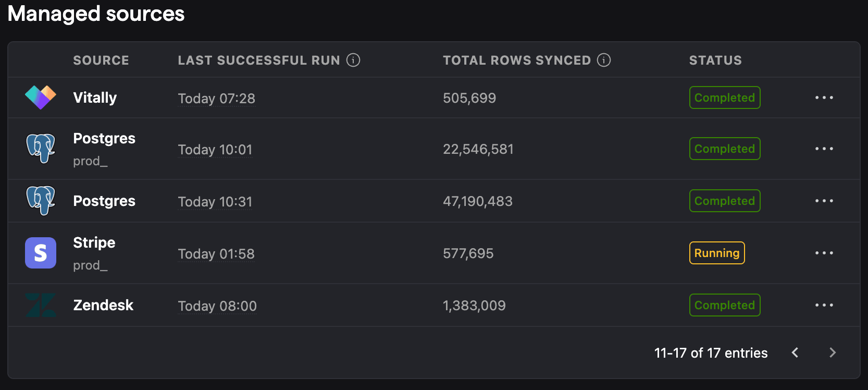Image resolution: width=868 pixels, height=390 pixels.
Task: Click the Zendesk logo icon
Action: coord(41,305)
